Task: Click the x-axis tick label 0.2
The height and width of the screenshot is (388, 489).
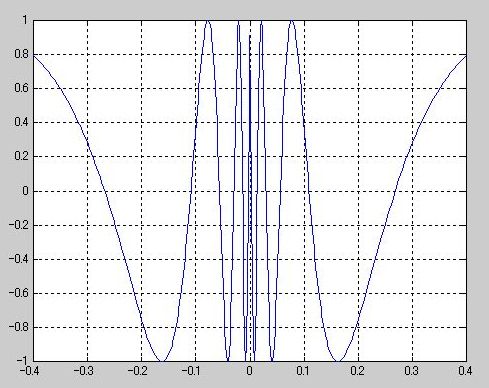Action: pos(357,371)
